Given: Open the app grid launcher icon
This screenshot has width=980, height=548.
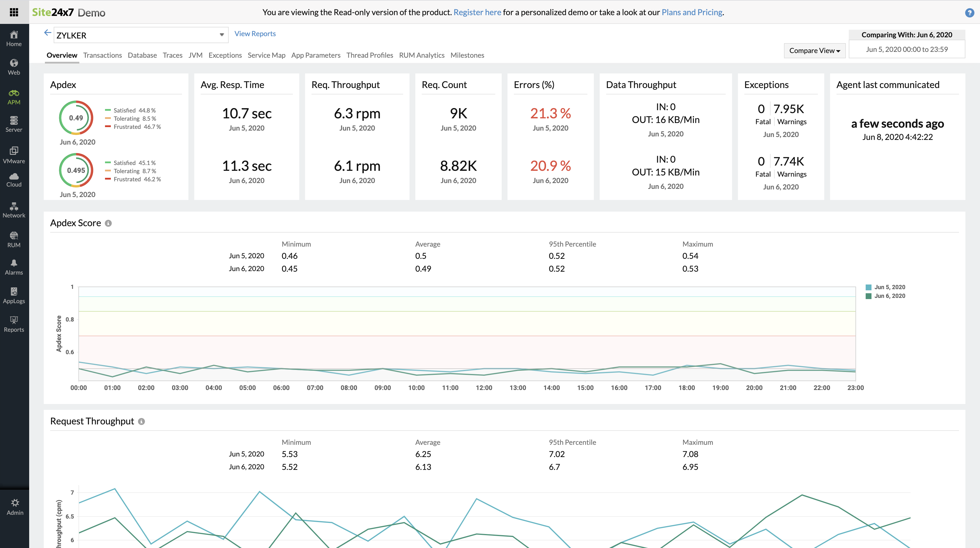Looking at the screenshot, I should [14, 12].
